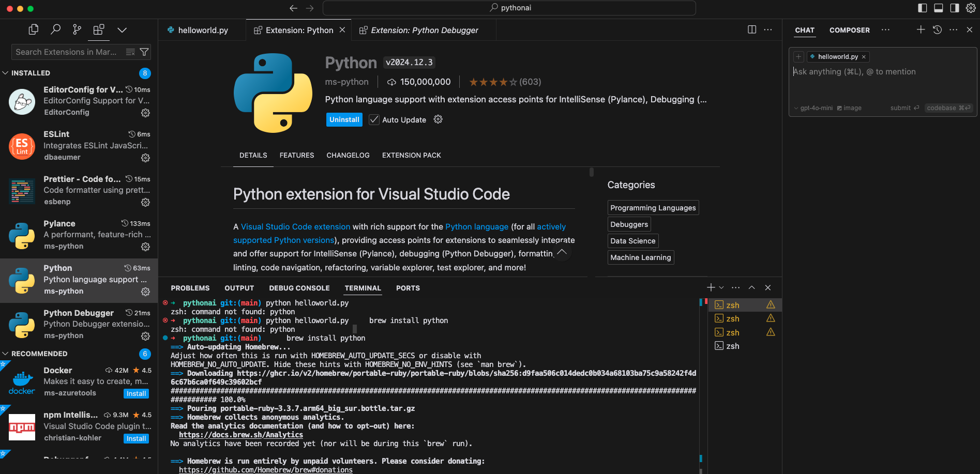Open the EXTENSION PACK tab
Screen dimensions: 980x474
tap(412, 155)
